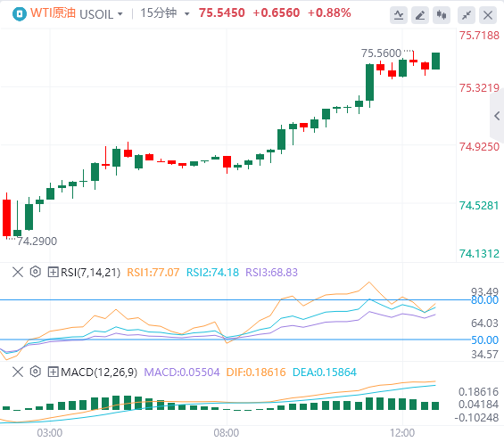The width and height of the screenshot is (504, 442).
Task: Click the DIF:0.18616 value
Action: [256, 372]
